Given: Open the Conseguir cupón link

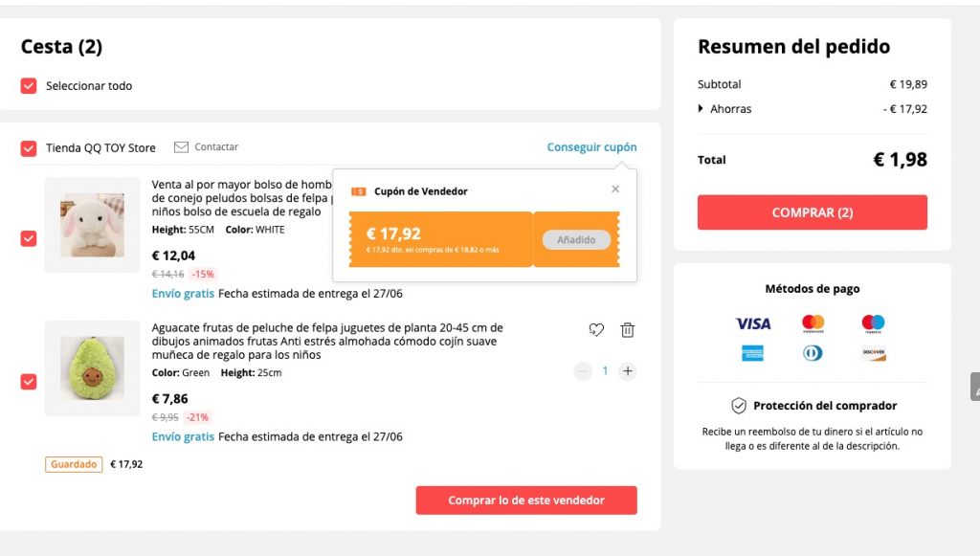Looking at the screenshot, I should [591, 147].
